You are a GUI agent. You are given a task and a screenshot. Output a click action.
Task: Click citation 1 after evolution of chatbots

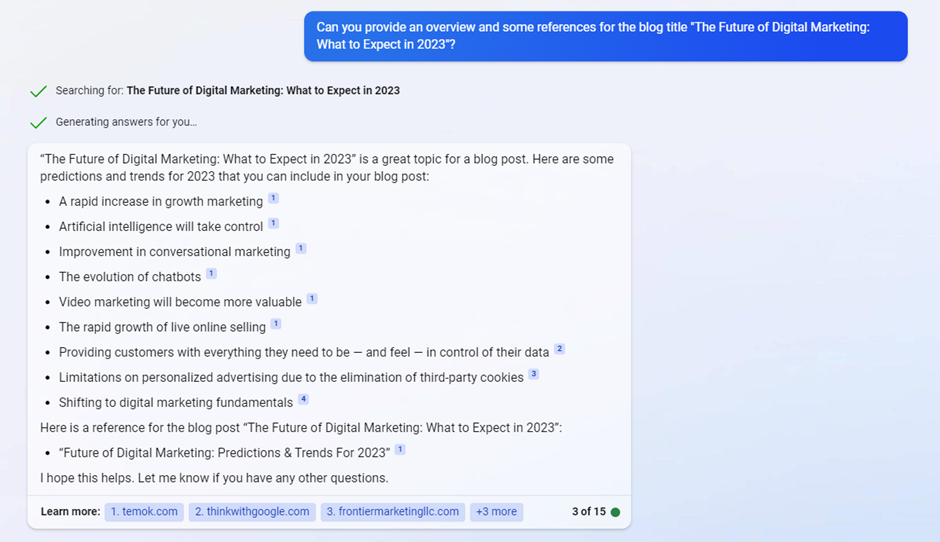click(x=211, y=273)
